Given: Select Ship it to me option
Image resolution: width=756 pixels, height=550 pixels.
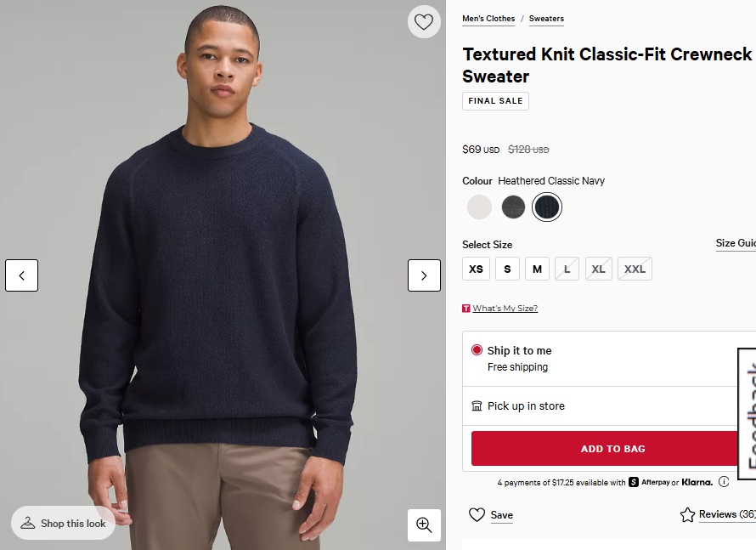Looking at the screenshot, I should coord(477,350).
